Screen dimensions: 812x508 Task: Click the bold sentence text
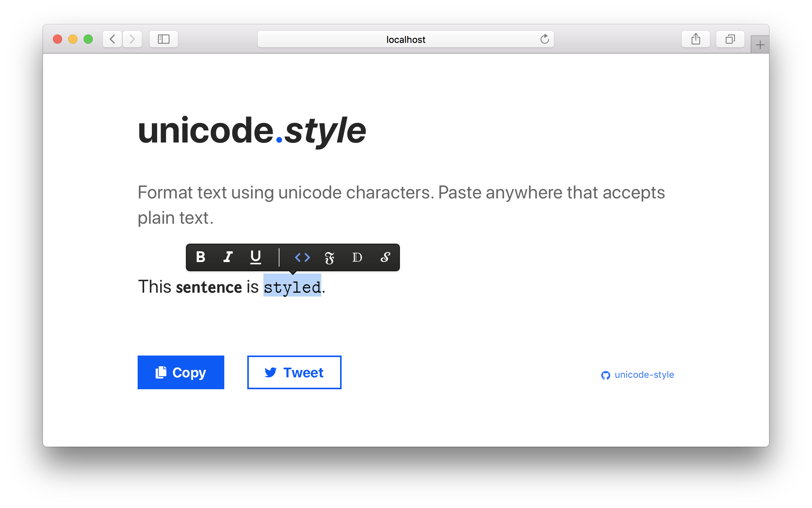[x=209, y=287]
